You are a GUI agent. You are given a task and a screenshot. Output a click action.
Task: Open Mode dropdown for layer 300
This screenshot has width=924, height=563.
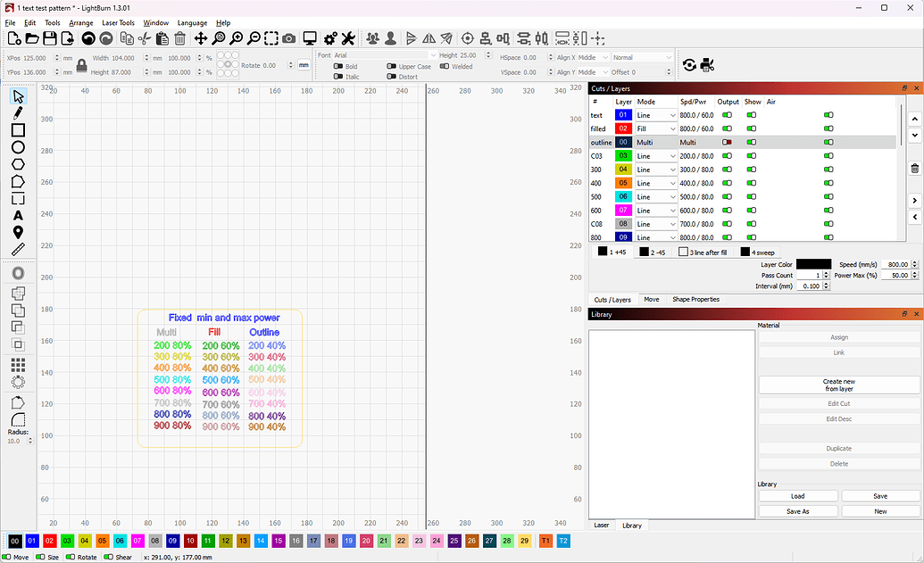point(655,170)
